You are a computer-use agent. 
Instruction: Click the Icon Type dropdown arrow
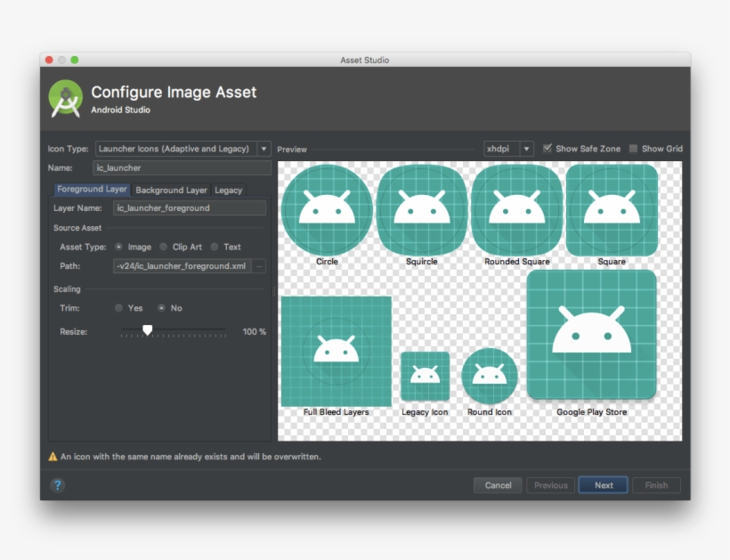coord(264,149)
